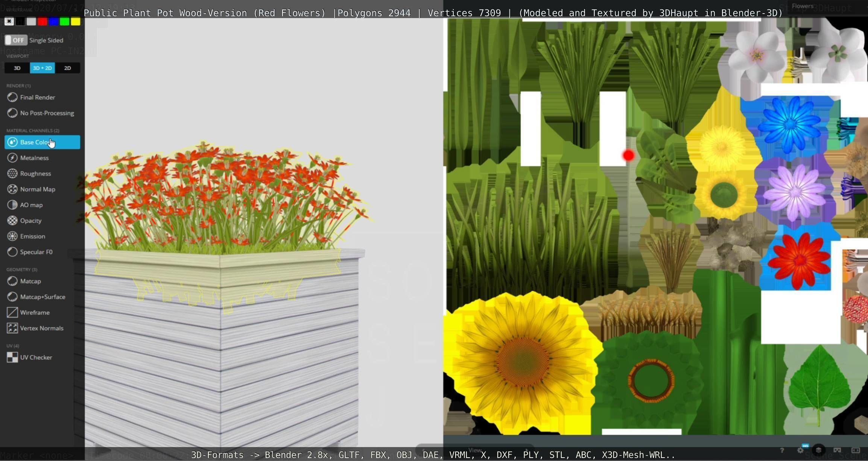This screenshot has width=868, height=461.
Task: Switch viewport to 2D only
Action: coord(67,68)
